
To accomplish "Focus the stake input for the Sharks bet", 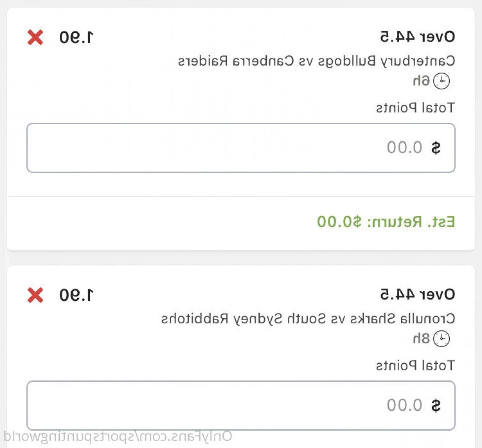I will (241, 406).
